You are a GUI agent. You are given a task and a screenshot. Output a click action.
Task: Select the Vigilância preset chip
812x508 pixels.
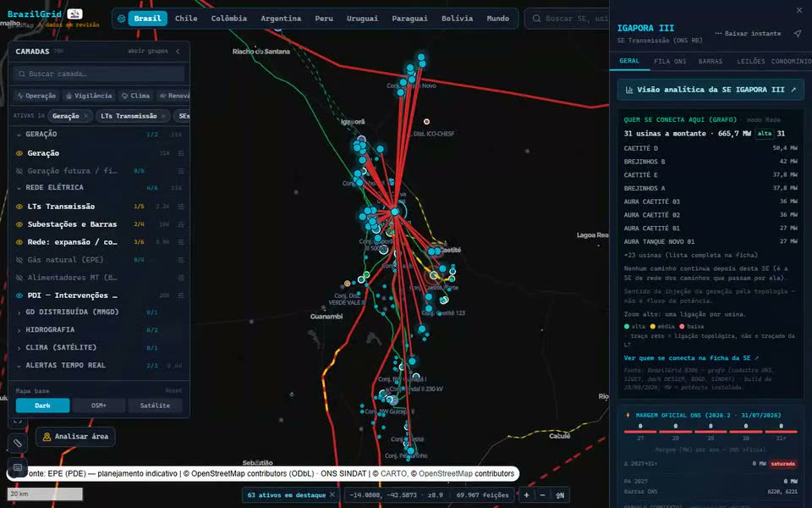click(89, 96)
